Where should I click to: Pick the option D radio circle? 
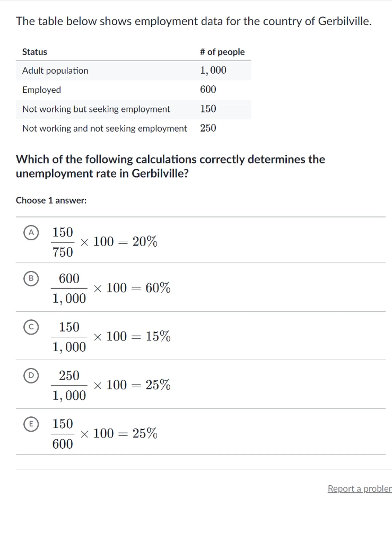(31, 376)
